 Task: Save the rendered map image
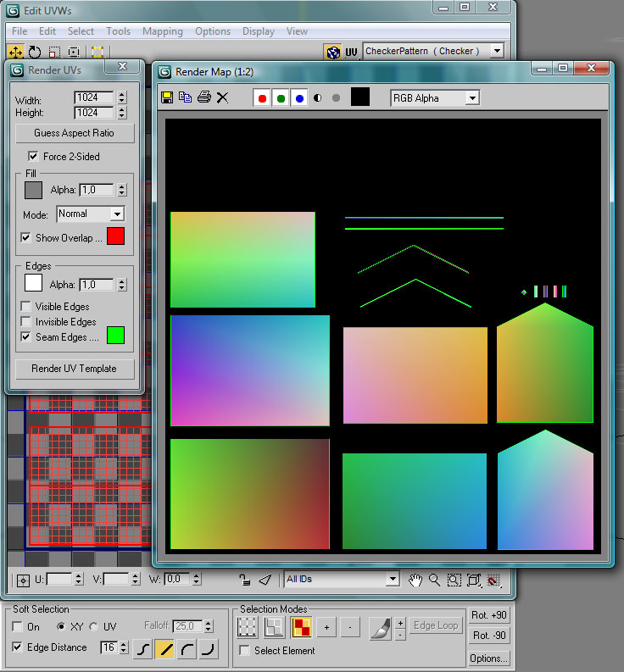click(x=167, y=97)
